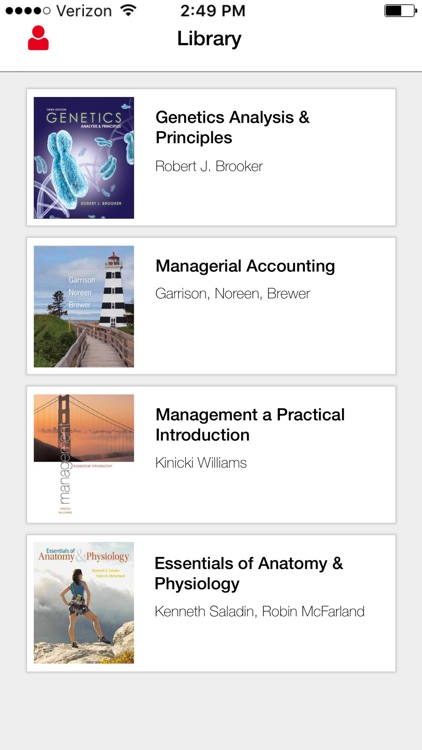
Task: Tap the cellular signal strength dots
Action: tap(28, 11)
